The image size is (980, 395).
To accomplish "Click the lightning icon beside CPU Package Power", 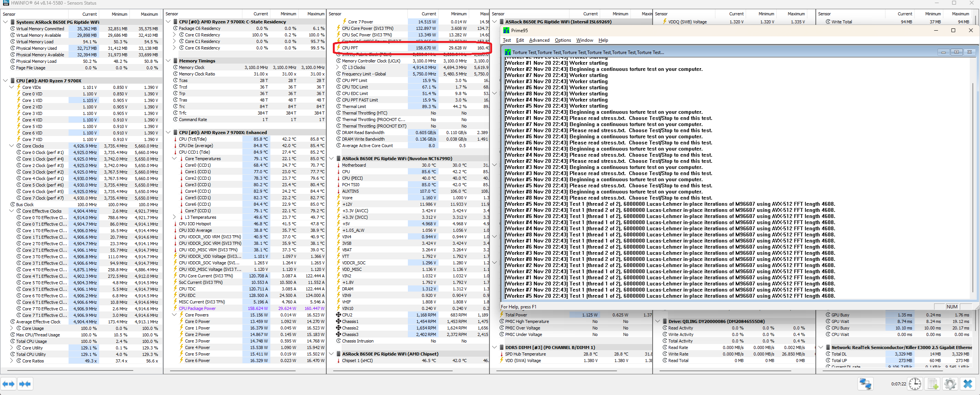I will coord(175,308).
